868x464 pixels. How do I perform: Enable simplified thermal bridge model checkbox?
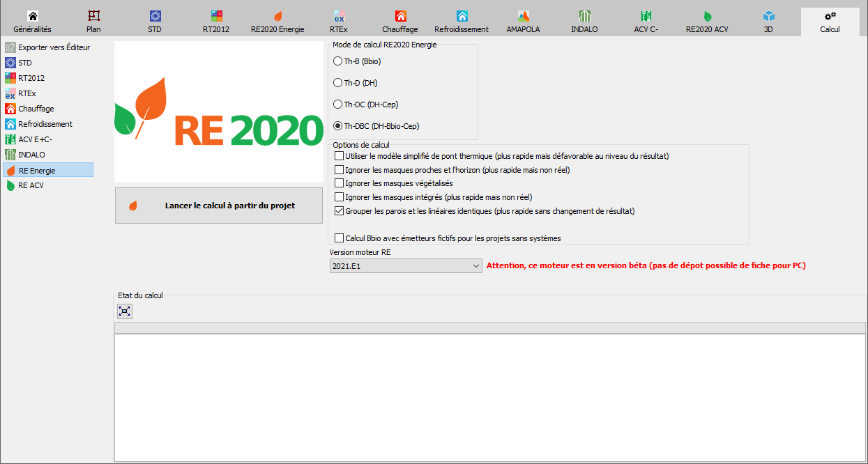tap(340, 156)
